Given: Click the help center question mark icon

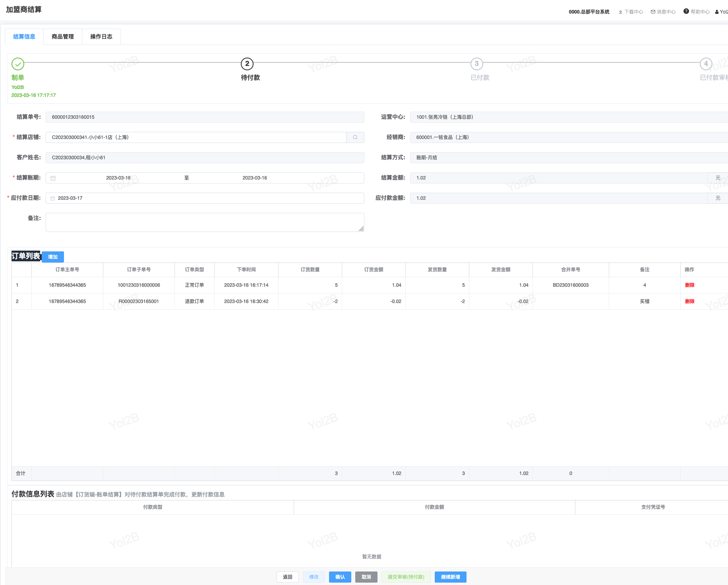Looking at the screenshot, I should tap(686, 12).
